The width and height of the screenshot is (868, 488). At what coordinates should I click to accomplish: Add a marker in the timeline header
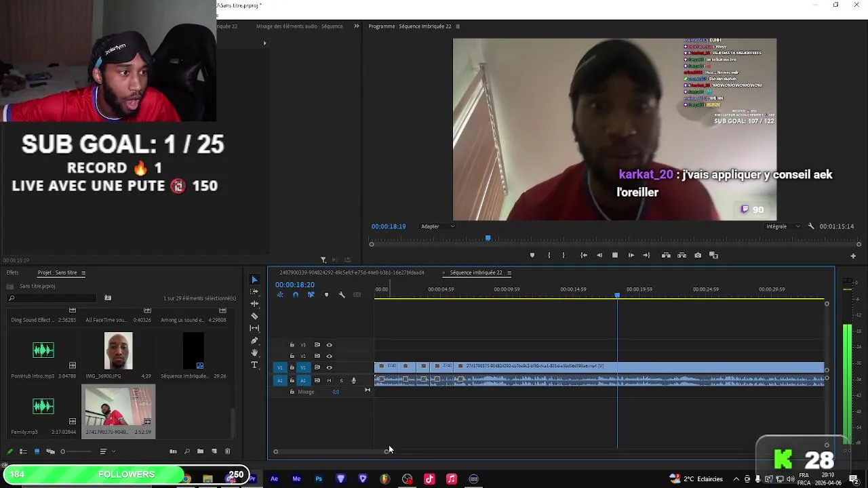pos(326,295)
